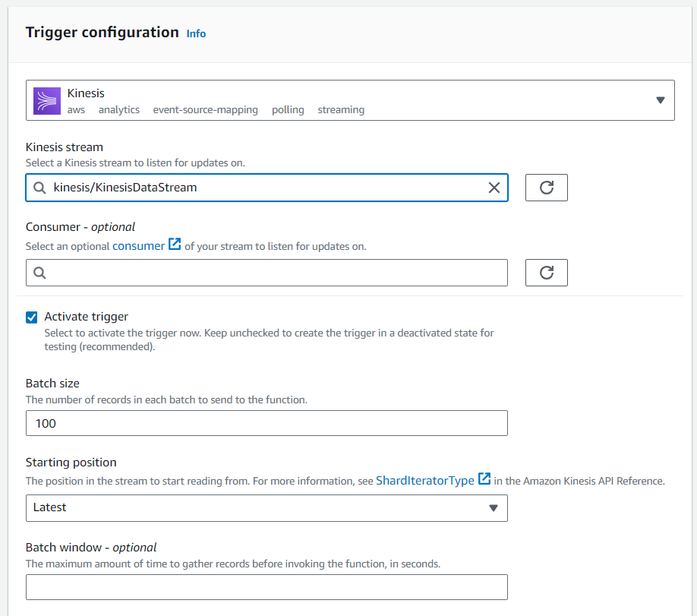The image size is (697, 616).
Task: Click external link icon beside ShardIteratorType
Action: click(x=484, y=479)
